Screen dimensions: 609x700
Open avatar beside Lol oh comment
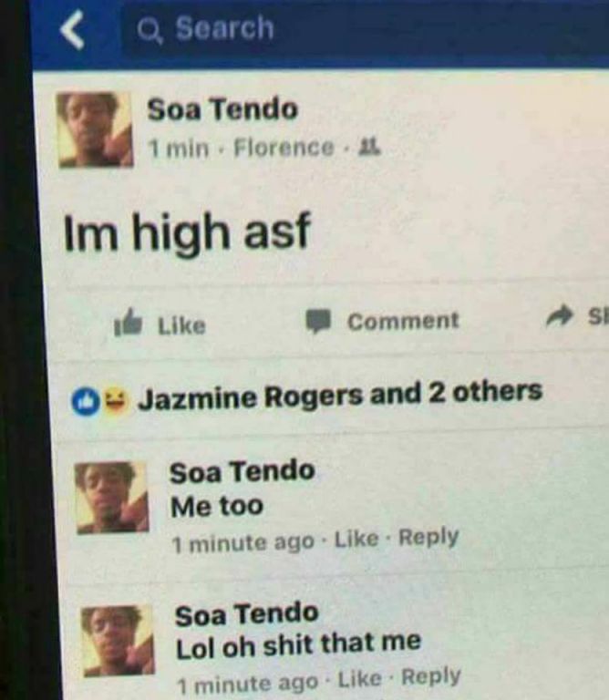(x=118, y=641)
